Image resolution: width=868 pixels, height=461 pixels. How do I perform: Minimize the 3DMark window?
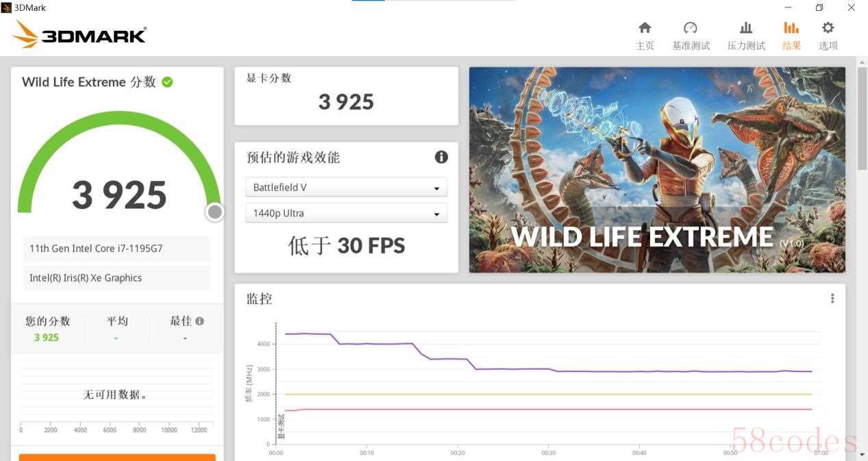click(788, 8)
